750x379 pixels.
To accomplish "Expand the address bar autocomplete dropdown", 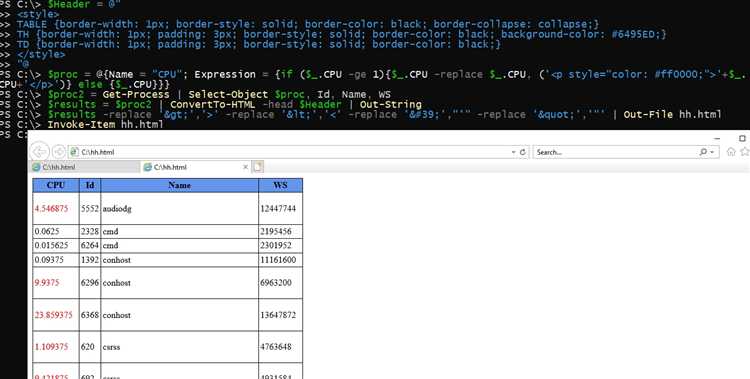I will (513, 152).
